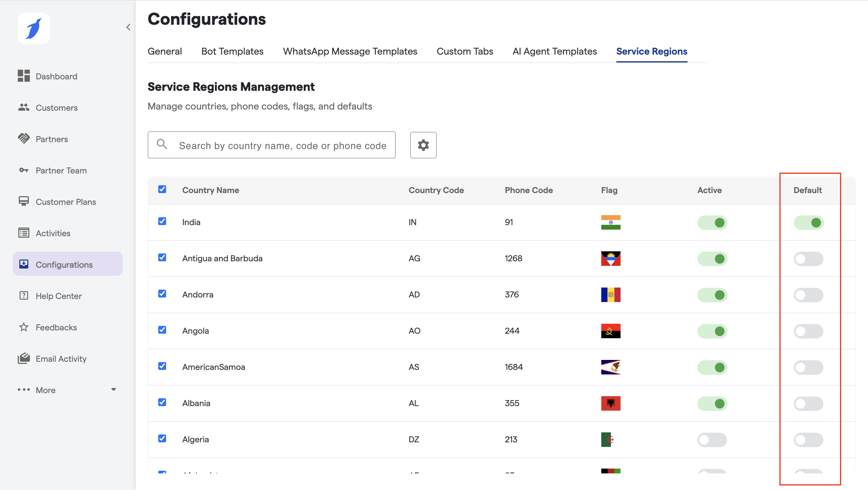The image size is (868, 490).
Task: Click the gear settings button beside search
Action: [423, 145]
